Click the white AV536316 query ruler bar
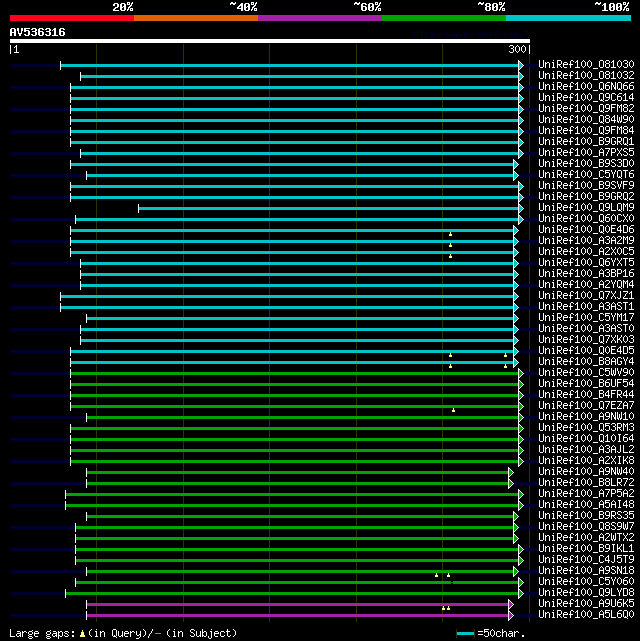The image size is (640, 641). (270, 41)
